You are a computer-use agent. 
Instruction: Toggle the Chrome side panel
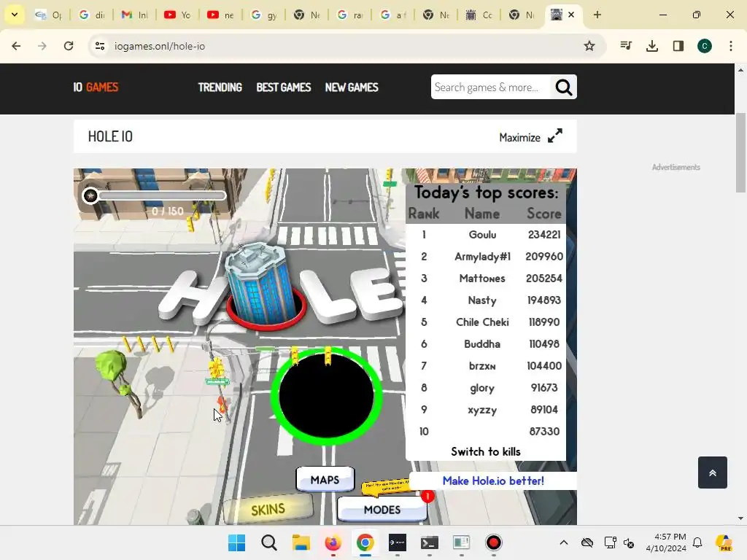coord(678,46)
